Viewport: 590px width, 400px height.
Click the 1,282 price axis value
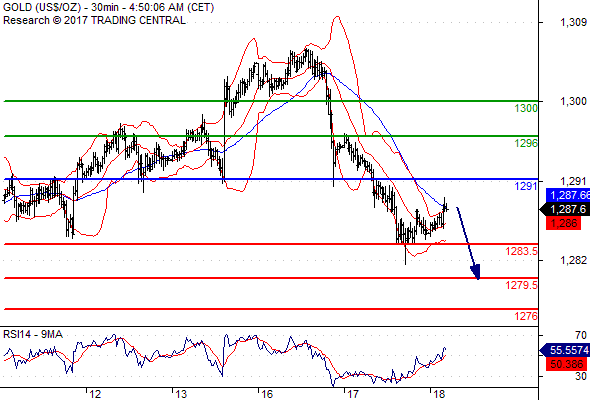[573, 260]
